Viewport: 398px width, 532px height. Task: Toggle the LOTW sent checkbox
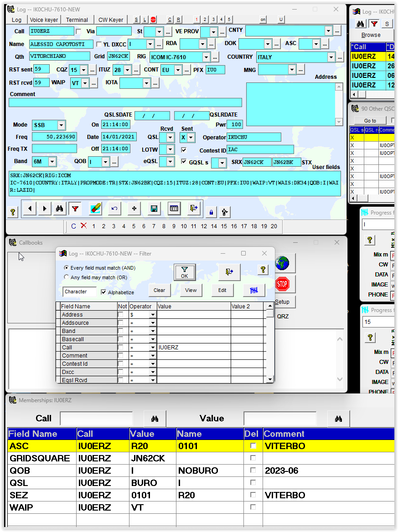pyautogui.click(x=184, y=149)
